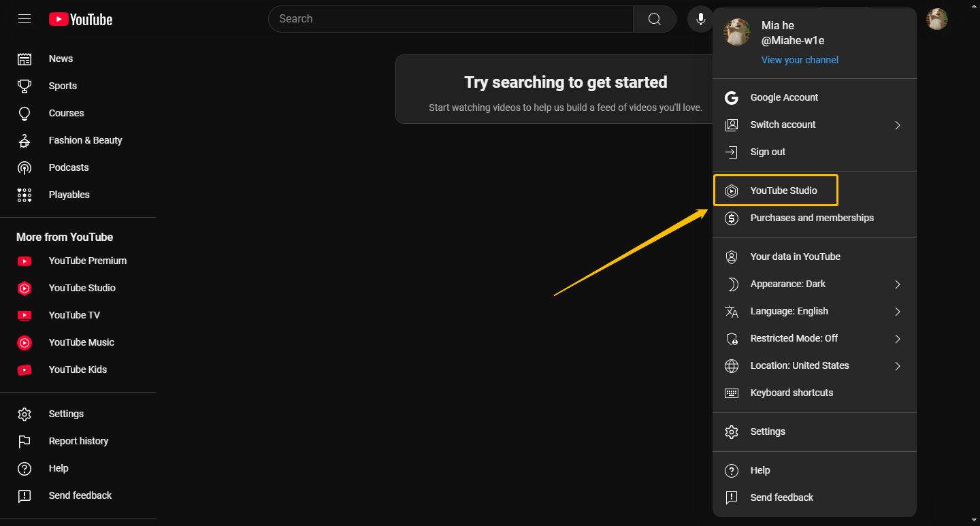Open the hamburger guide menu
Viewport: 980px width, 526px height.
[x=24, y=19]
